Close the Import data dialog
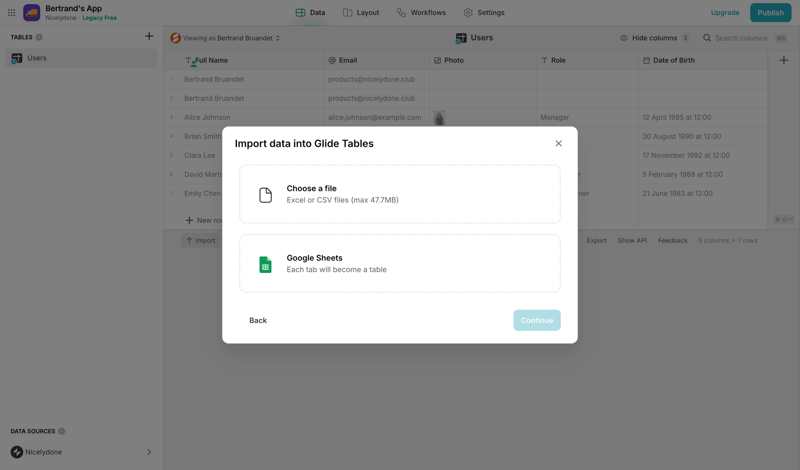 (559, 143)
